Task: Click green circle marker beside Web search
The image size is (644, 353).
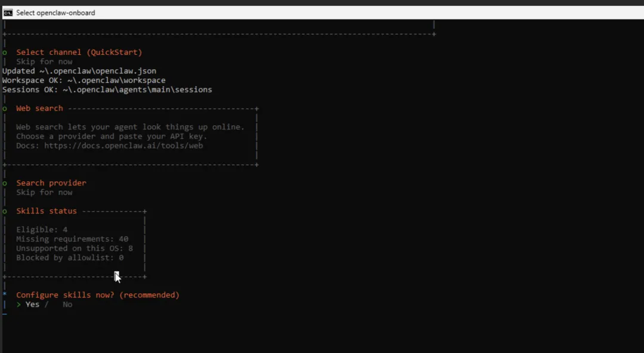Action: click(x=5, y=109)
